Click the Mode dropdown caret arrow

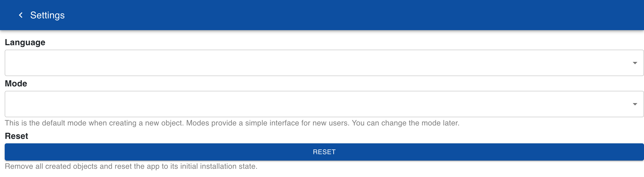[x=635, y=104]
